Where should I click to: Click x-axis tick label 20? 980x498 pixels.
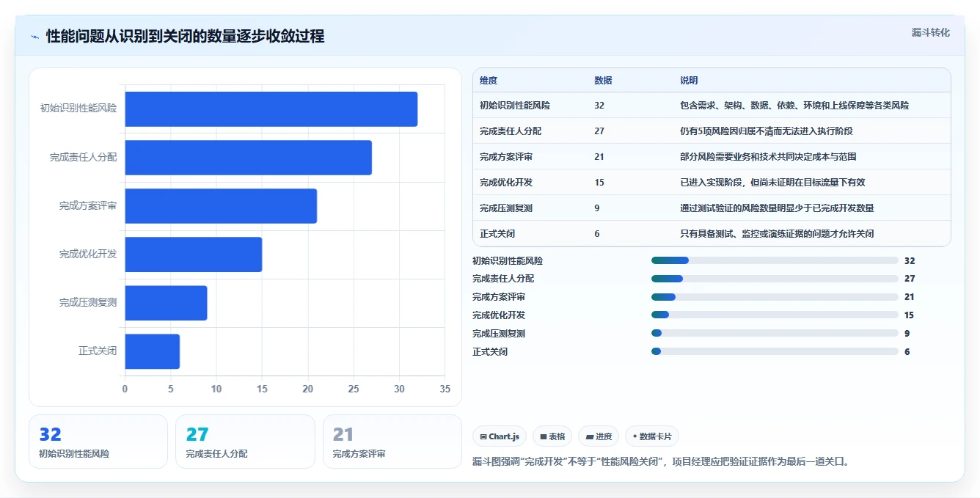tap(308, 389)
